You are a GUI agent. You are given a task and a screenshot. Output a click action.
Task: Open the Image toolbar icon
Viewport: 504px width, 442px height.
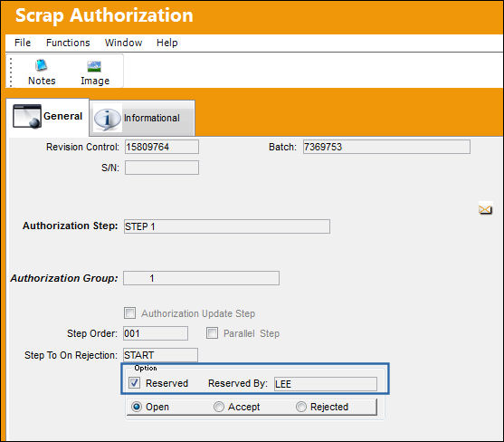[94, 67]
